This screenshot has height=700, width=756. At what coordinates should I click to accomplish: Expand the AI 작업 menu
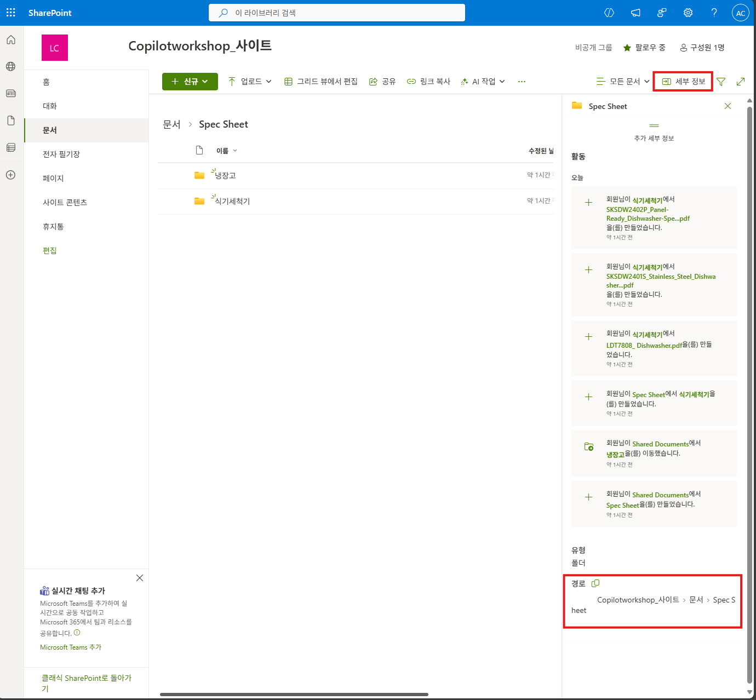(x=483, y=82)
